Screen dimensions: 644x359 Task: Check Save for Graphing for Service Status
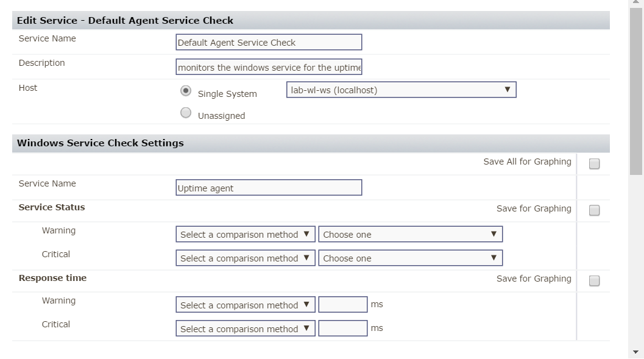point(595,210)
